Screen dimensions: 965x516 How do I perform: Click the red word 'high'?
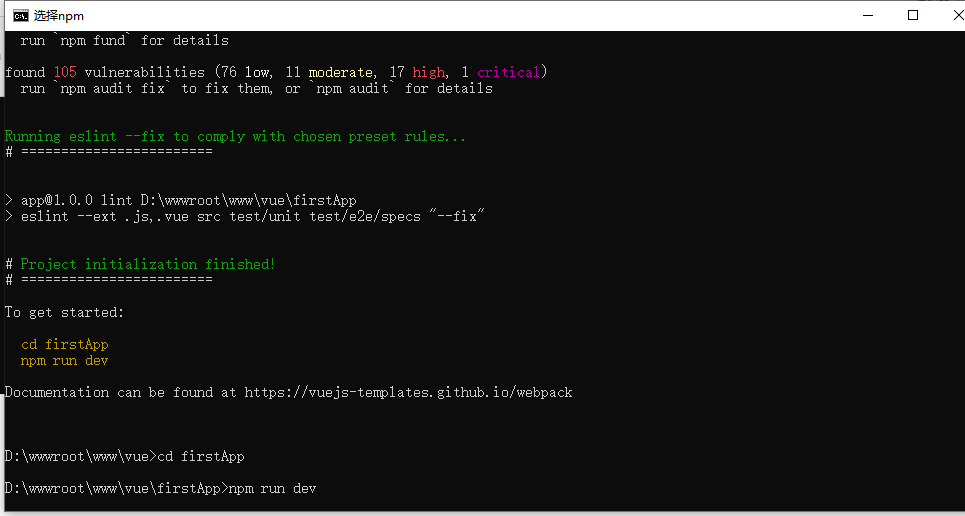428,72
